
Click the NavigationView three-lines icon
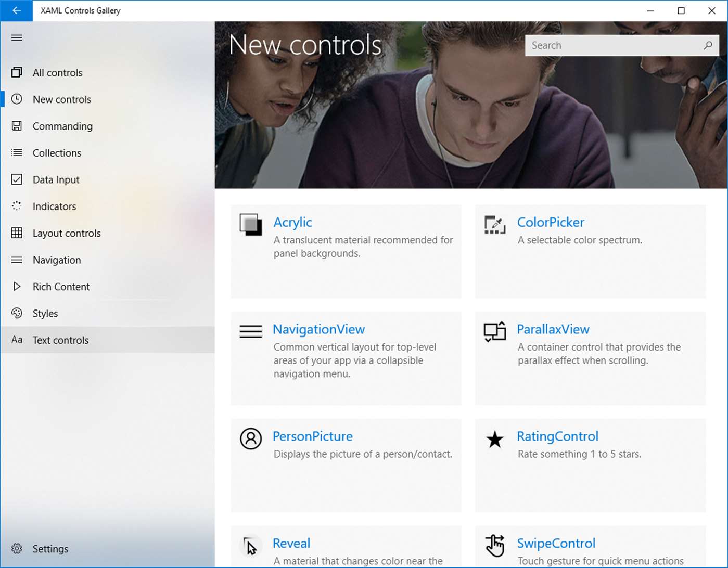(x=251, y=331)
